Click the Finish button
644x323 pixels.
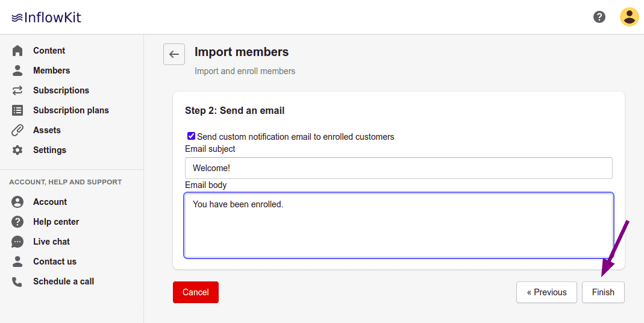[603, 292]
